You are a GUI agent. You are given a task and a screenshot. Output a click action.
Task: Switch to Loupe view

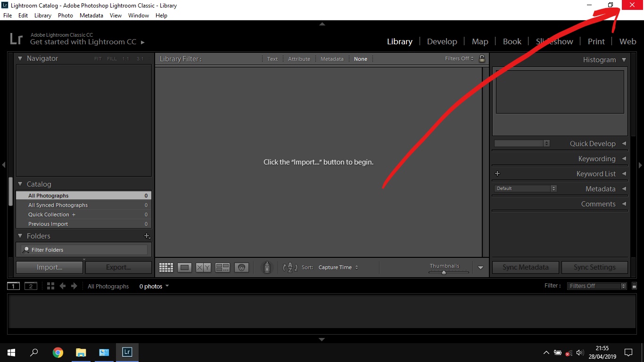[184, 268]
